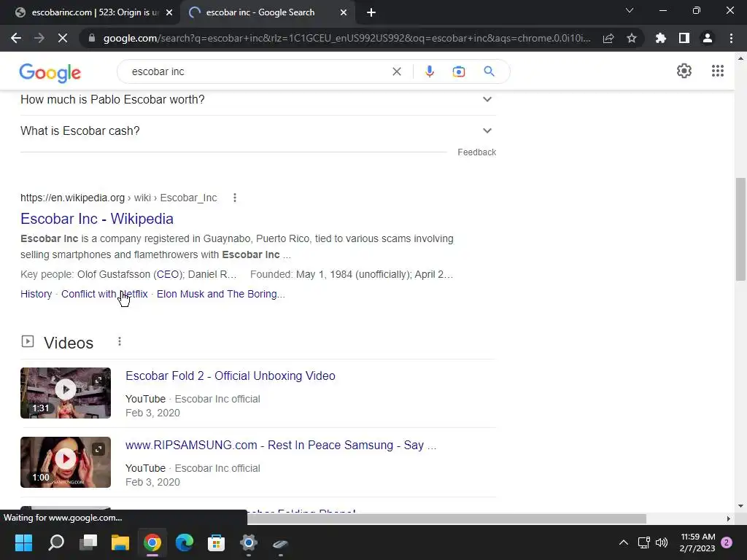
Task: Open 'Escobar Inc - Wikipedia' result
Action: click(x=97, y=219)
